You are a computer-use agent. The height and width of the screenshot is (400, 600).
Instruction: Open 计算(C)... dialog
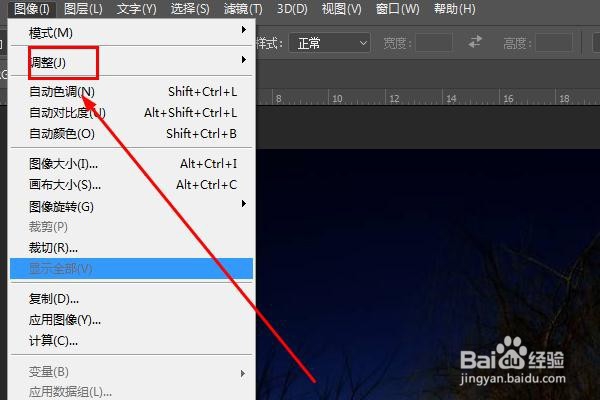[x=131, y=341]
